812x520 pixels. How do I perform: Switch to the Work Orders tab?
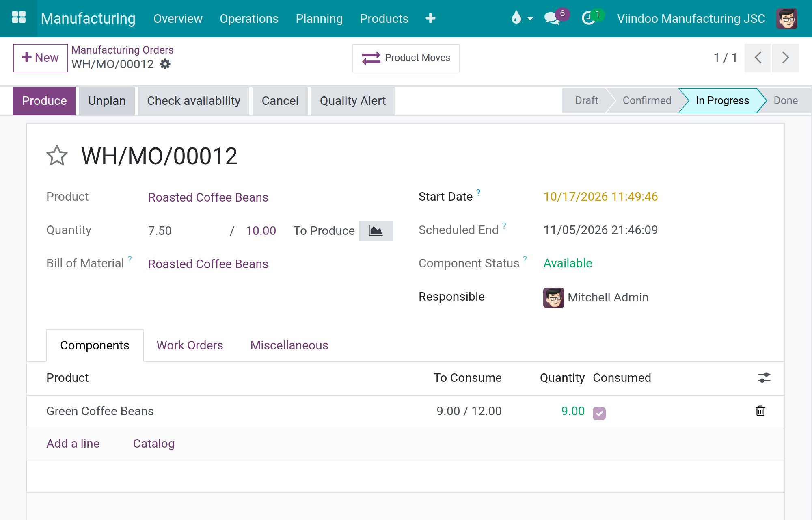click(190, 345)
